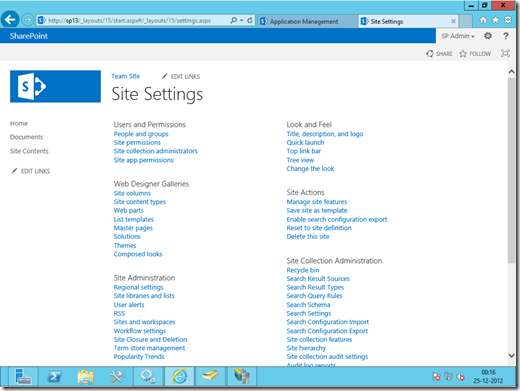Open Site app permissions
Viewport: 520px width, 391px height.
click(x=143, y=160)
